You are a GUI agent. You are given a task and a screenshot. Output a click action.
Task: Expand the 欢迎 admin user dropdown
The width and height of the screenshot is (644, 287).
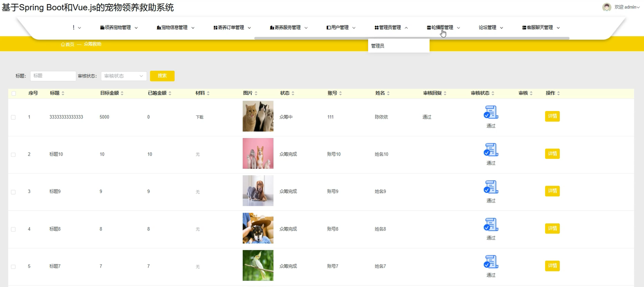coord(627,7)
